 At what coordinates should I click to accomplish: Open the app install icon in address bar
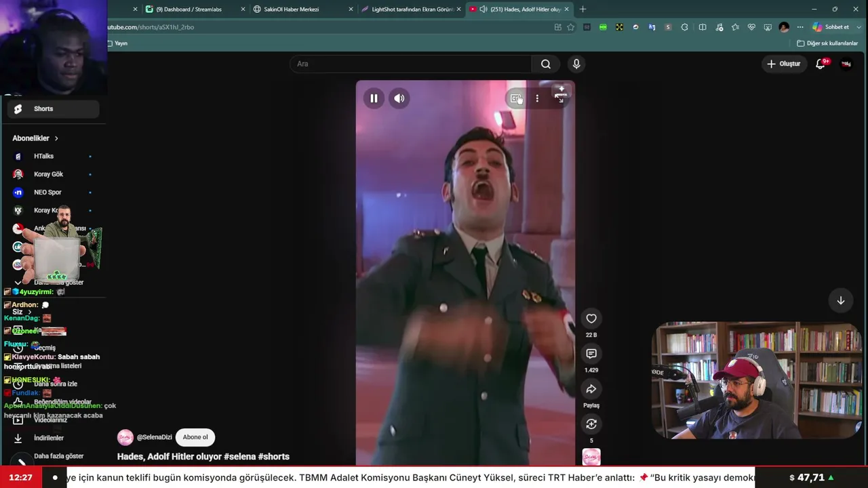coord(558,27)
